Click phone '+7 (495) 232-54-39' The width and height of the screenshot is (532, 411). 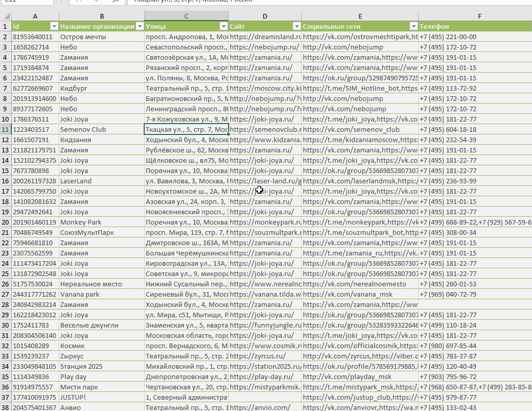click(475, 140)
